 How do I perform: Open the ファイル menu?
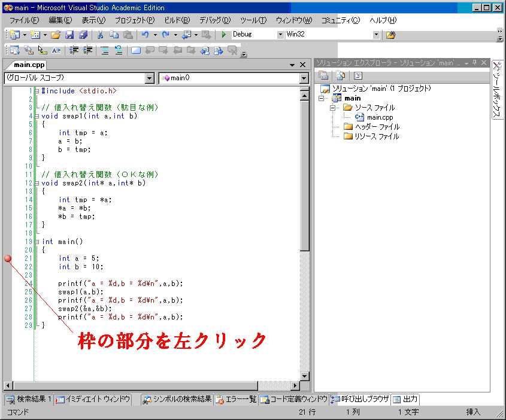[x=24, y=20]
